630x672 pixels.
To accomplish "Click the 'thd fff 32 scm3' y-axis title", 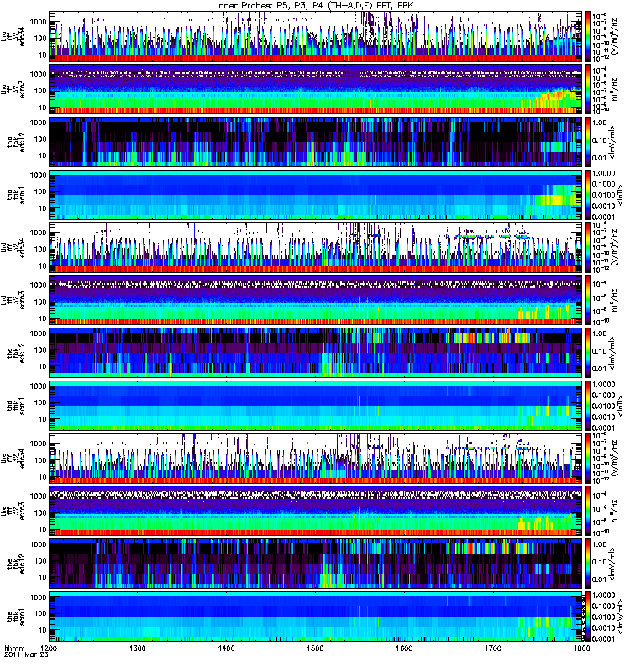I will (x=13, y=300).
